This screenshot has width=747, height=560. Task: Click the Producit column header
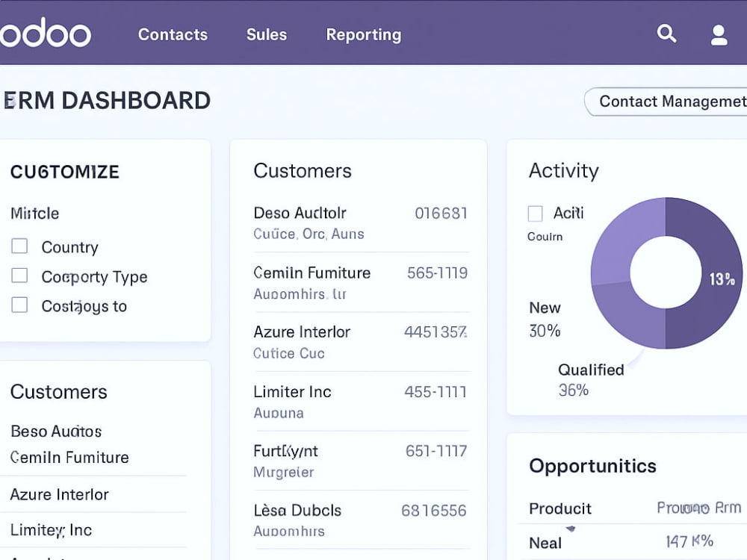[x=560, y=508]
